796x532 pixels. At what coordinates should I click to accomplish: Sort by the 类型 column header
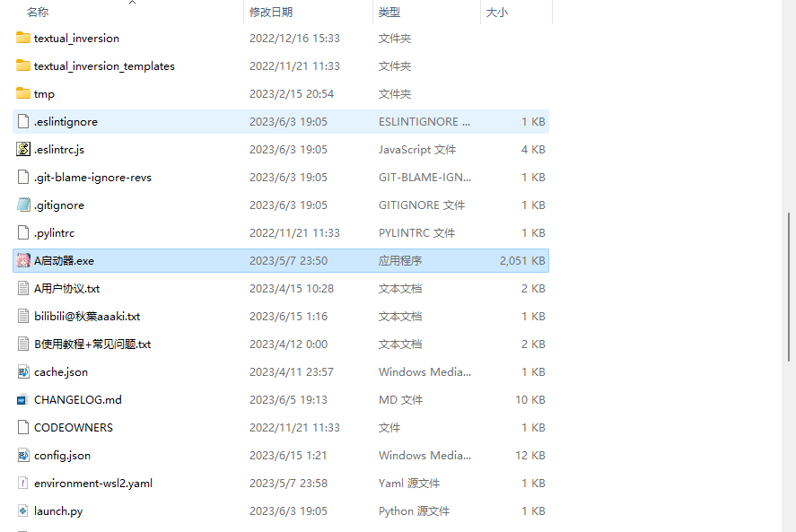click(x=389, y=13)
